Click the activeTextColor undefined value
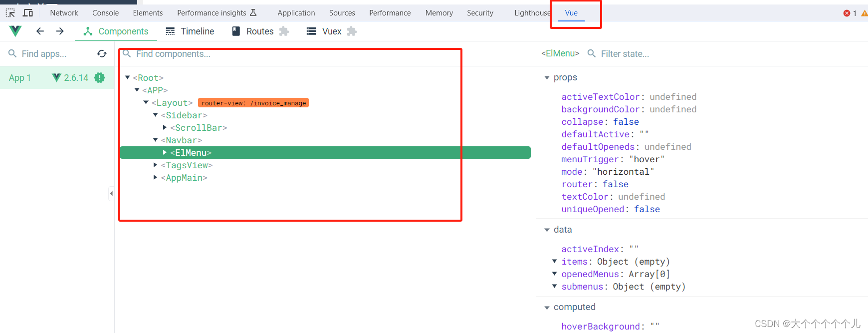The height and width of the screenshot is (333, 868). 673,97
